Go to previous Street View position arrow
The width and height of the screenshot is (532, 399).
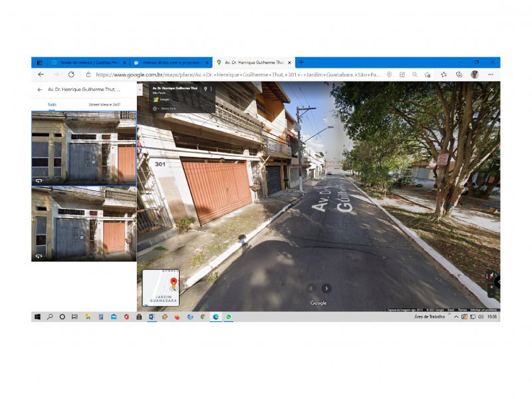311,289
